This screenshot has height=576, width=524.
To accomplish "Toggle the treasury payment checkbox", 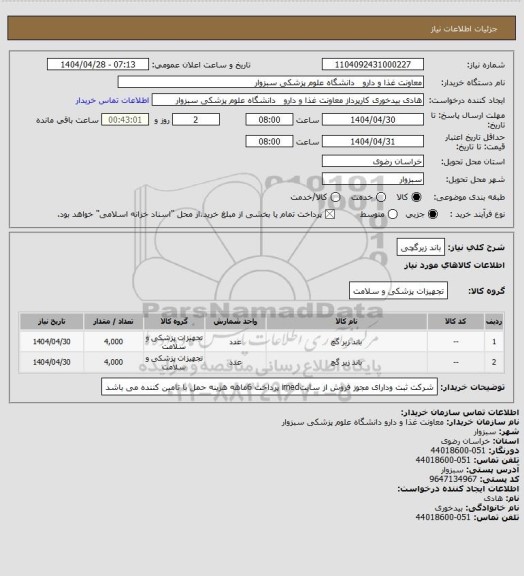I will click(330, 214).
